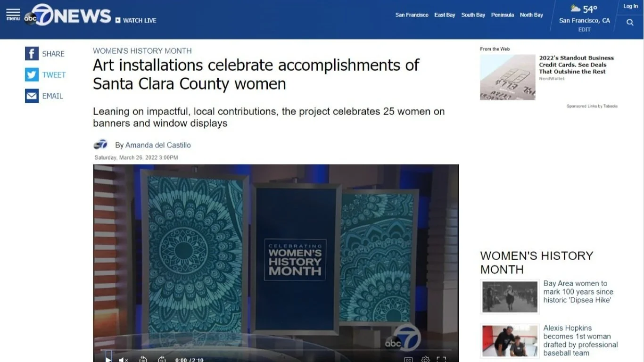Click the ABC7 News logo
This screenshot has width=644, height=362.
(x=68, y=15)
